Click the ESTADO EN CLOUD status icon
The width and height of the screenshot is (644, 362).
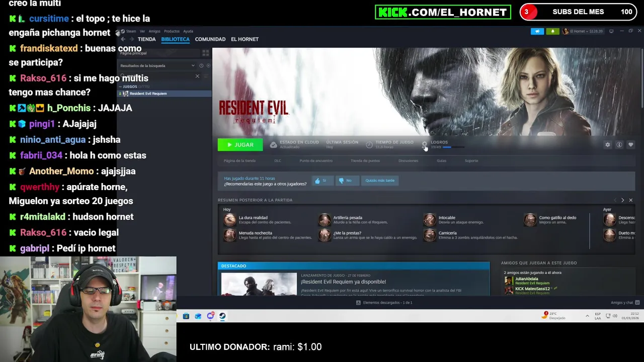(273, 145)
